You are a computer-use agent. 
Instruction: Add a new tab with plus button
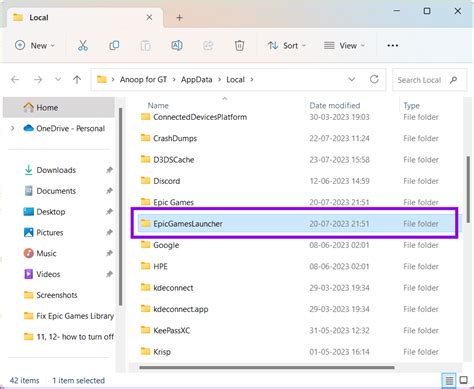[179, 18]
